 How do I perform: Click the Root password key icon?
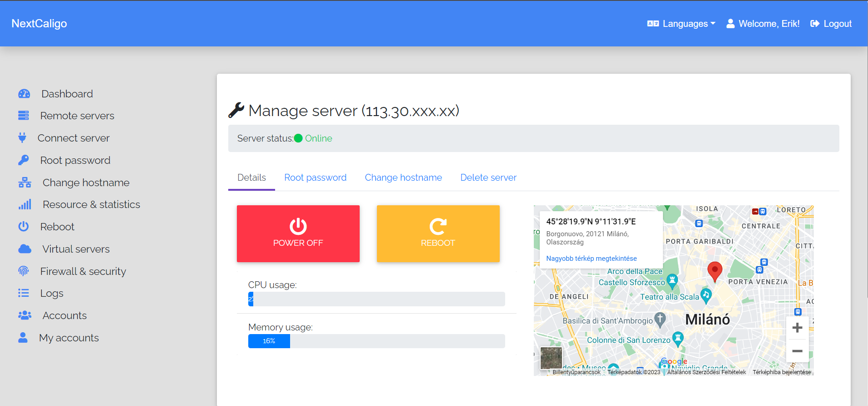24,160
